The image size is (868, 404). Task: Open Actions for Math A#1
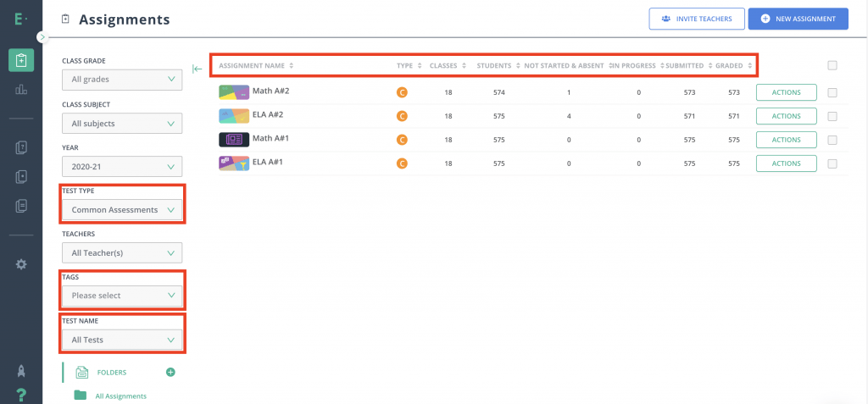click(x=786, y=140)
